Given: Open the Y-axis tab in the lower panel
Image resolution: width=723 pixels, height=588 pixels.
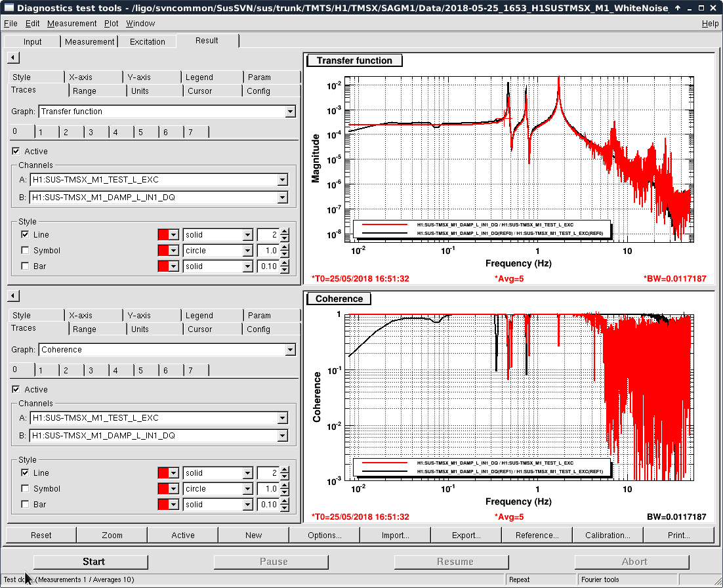Looking at the screenshot, I should pos(139,316).
